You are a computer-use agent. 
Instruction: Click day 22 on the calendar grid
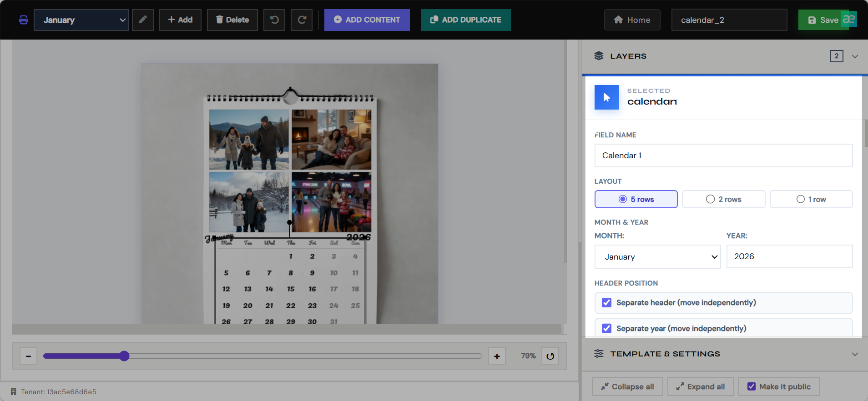click(291, 306)
